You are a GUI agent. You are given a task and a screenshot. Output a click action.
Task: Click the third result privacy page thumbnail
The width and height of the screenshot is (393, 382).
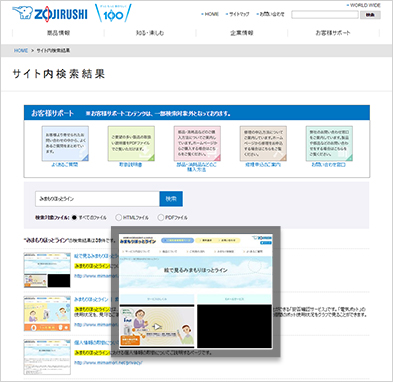point(47,357)
